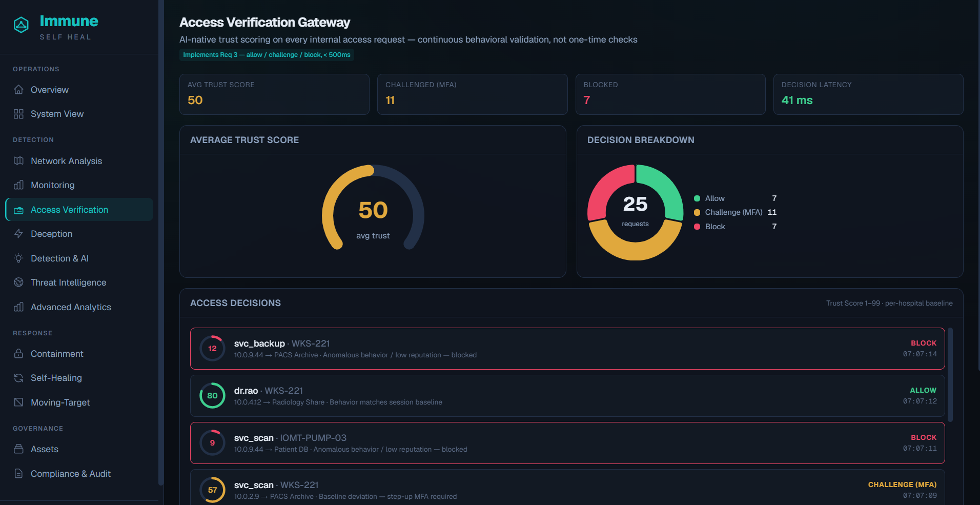This screenshot has height=505, width=980.
Task: Select the Challenged (MFA) stat card
Action: tap(472, 94)
